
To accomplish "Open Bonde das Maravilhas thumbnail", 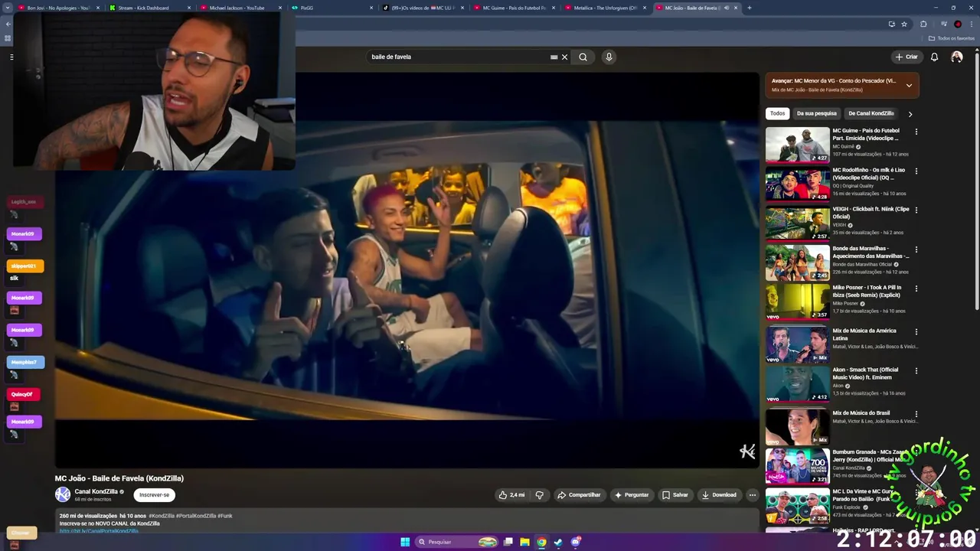I will tap(797, 262).
